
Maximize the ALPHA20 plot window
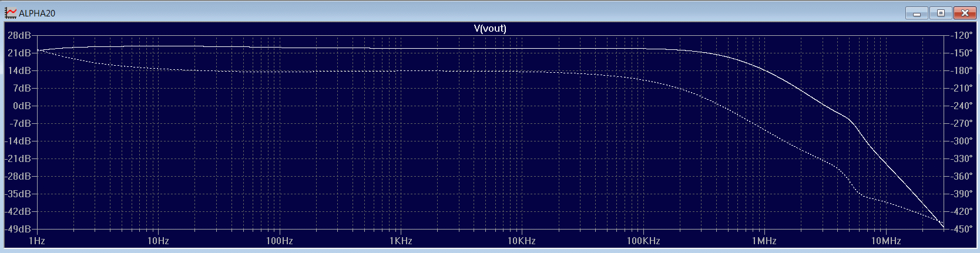[x=941, y=13]
